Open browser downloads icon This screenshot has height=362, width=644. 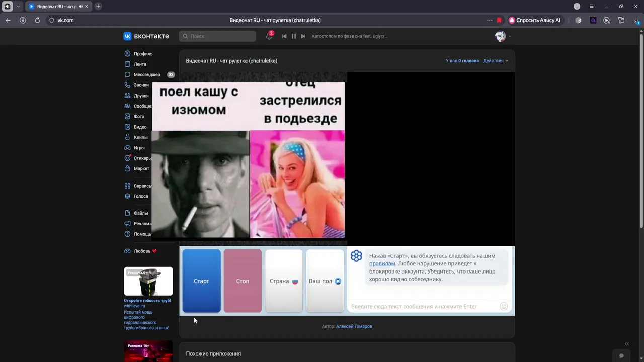636,20
